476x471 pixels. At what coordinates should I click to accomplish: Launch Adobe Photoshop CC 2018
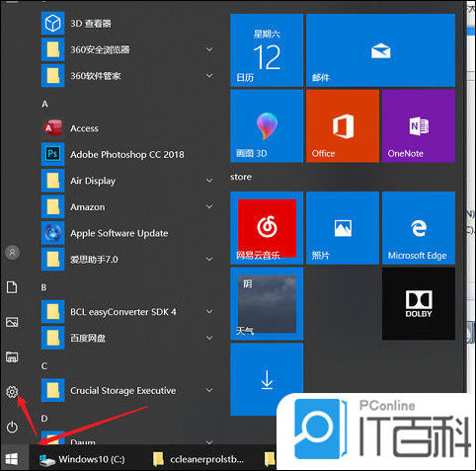[128, 154]
